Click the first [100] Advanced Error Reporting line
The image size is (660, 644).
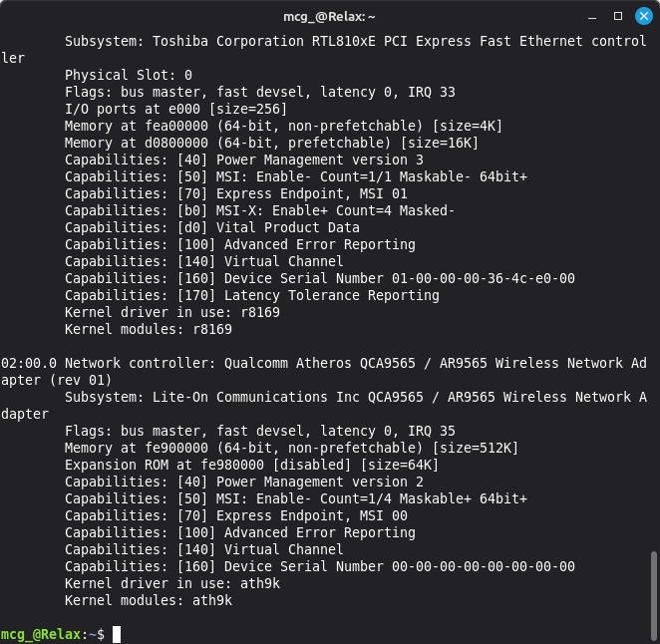point(240,244)
